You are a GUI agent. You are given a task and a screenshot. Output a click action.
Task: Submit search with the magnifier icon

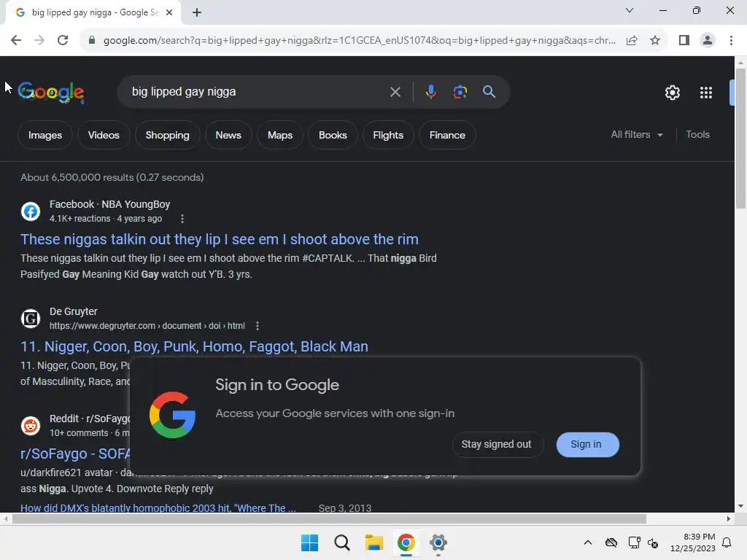click(489, 92)
